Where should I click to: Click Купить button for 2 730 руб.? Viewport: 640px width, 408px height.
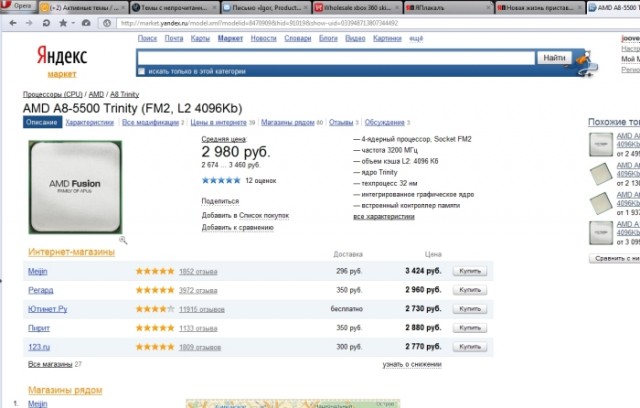click(470, 309)
